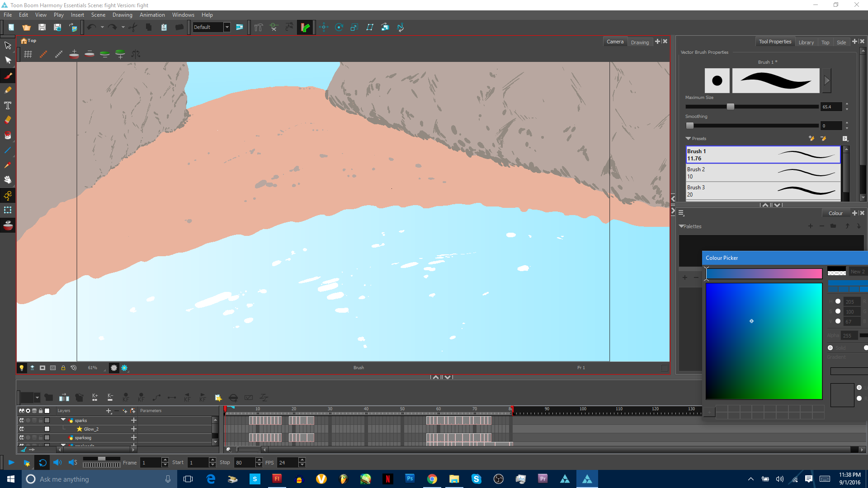Collapse the sparks layer
The height and width of the screenshot is (488, 868).
[63, 420]
